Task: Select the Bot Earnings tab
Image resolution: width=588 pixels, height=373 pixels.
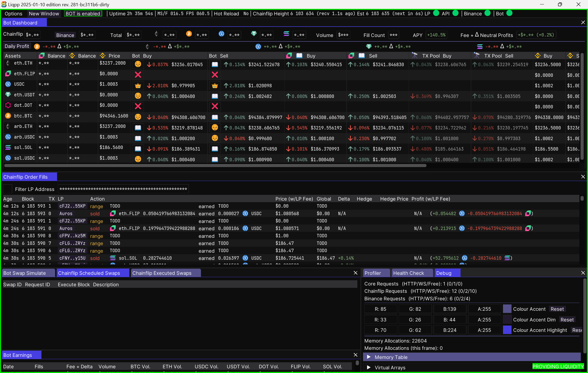Action: (21, 355)
